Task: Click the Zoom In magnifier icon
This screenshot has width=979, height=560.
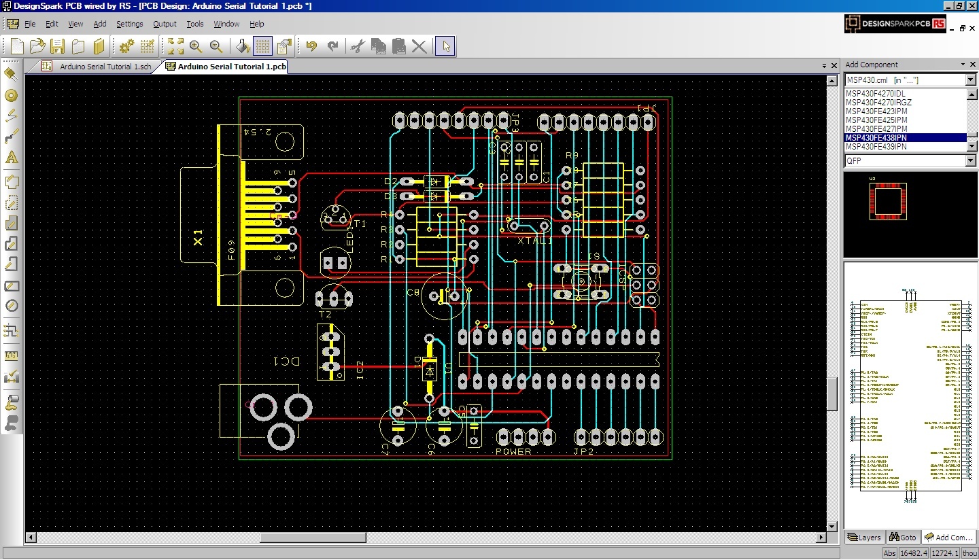Action: 196,46
